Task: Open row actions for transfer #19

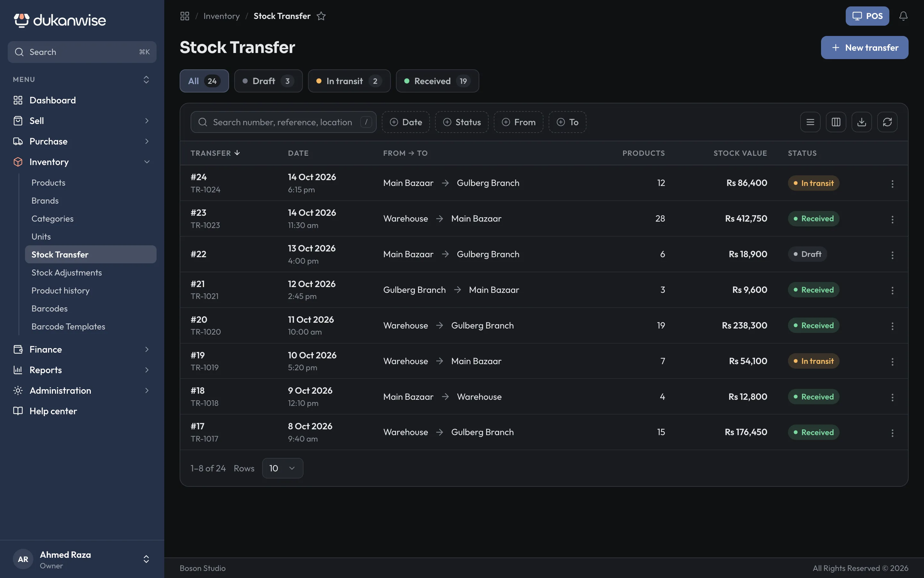Action: tap(892, 361)
